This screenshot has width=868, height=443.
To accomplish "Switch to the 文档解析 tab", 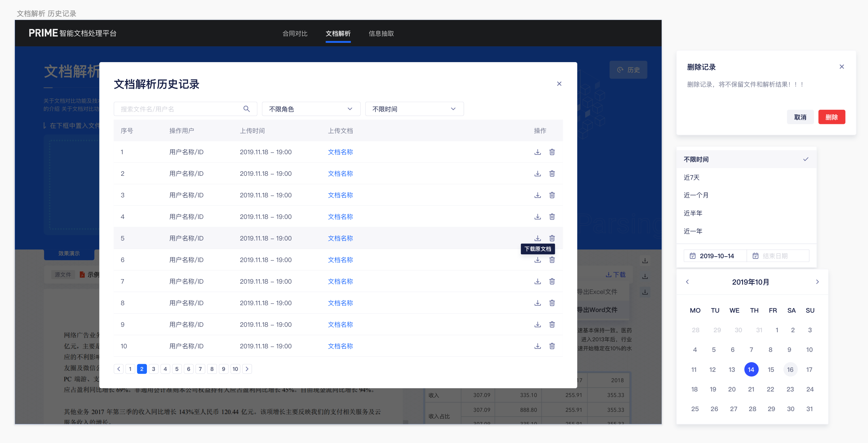I will 338,33.
